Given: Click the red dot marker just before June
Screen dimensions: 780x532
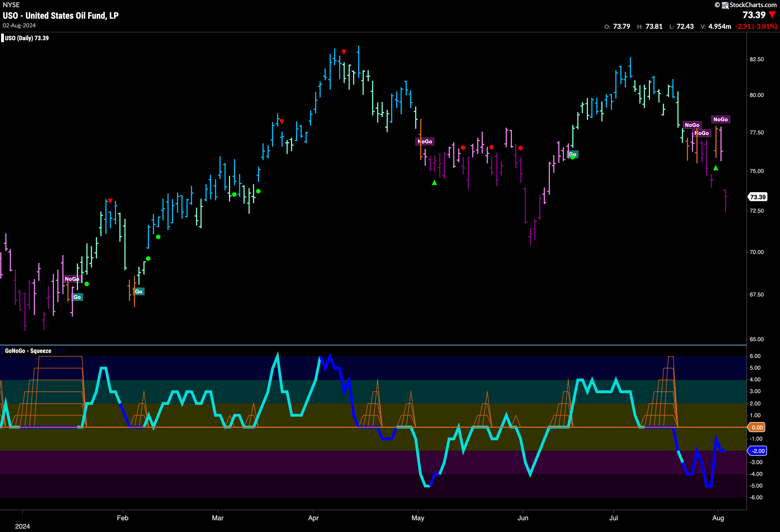Looking at the screenshot, I should pyautogui.click(x=521, y=148).
